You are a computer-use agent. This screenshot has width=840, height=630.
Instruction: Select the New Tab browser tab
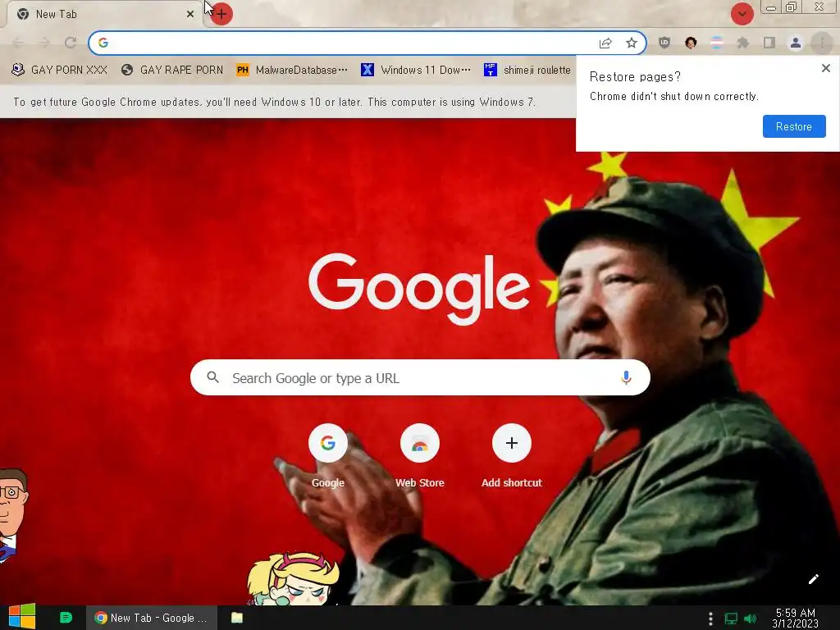coord(102,14)
